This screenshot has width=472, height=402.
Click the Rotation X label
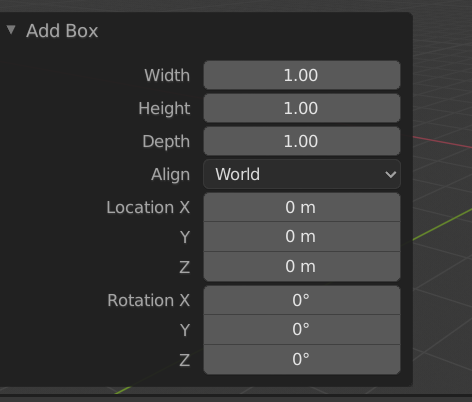[149, 300]
